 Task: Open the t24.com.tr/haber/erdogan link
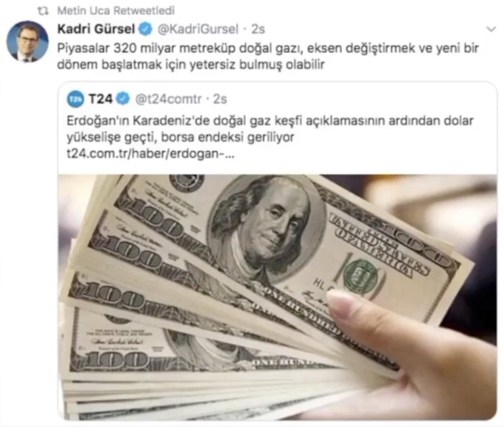tap(151, 154)
